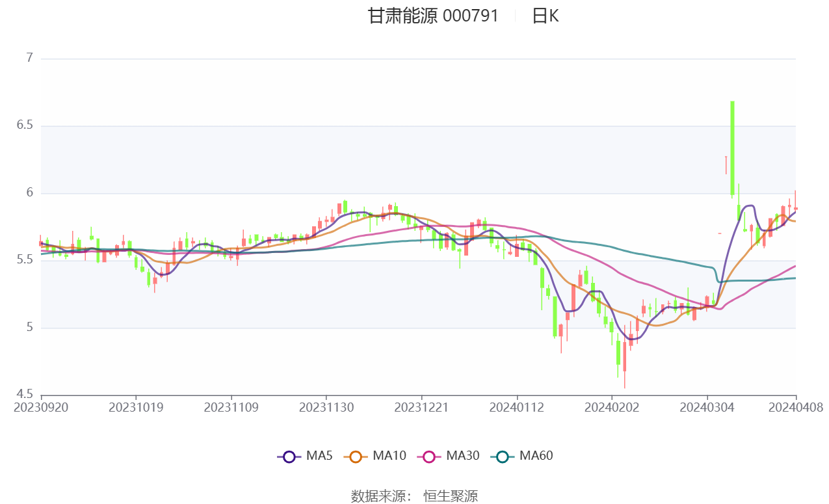Toggle the MA60 legend circle marker
829x504 pixels.
502,457
